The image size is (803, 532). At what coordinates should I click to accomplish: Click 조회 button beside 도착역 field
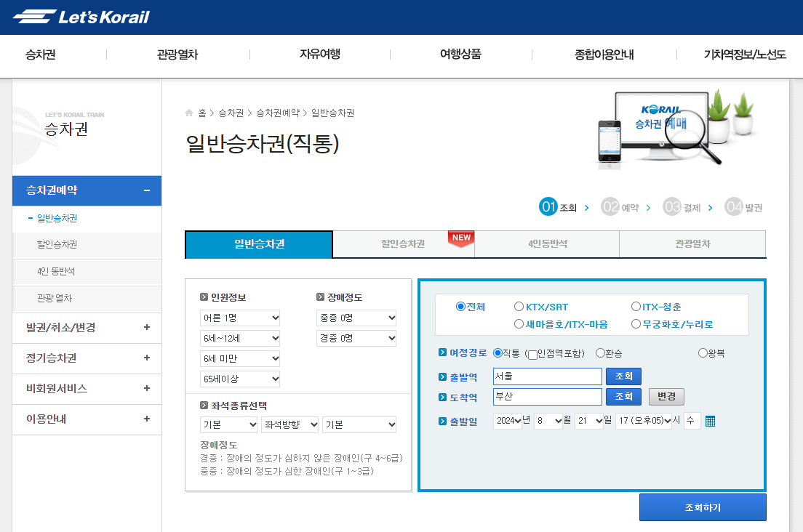(x=623, y=396)
